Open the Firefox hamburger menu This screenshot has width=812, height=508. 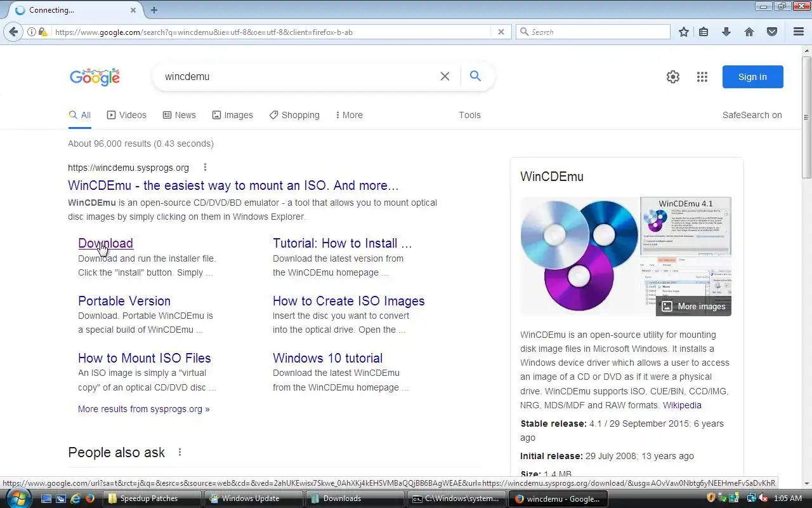[x=799, y=32]
